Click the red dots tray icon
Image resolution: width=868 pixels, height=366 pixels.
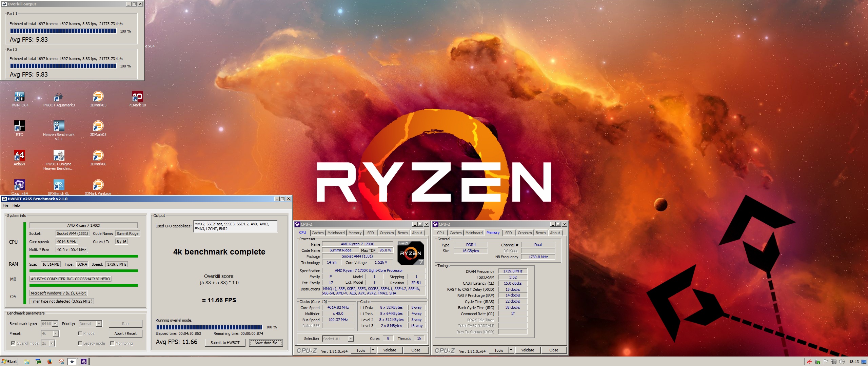pos(809,362)
